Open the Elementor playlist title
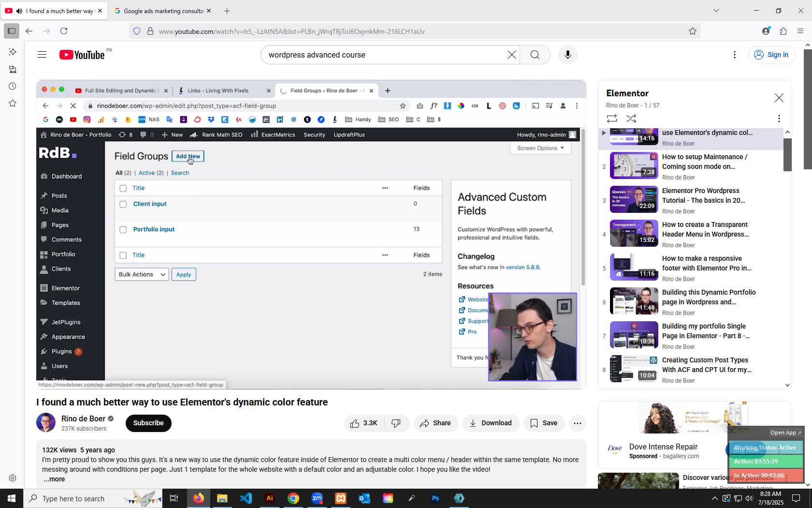Image resolution: width=812 pixels, height=508 pixels. pyautogui.click(x=627, y=93)
